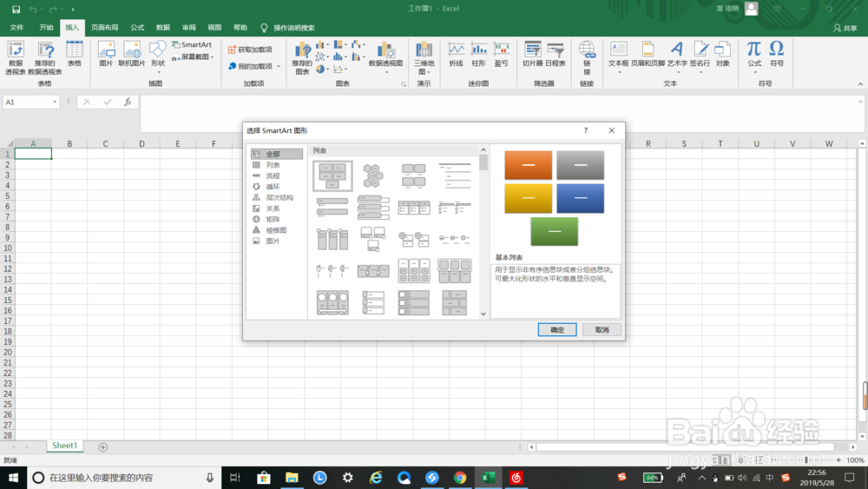Click the Tell Me search box
The height and width of the screenshot is (489, 868).
(x=294, y=28)
